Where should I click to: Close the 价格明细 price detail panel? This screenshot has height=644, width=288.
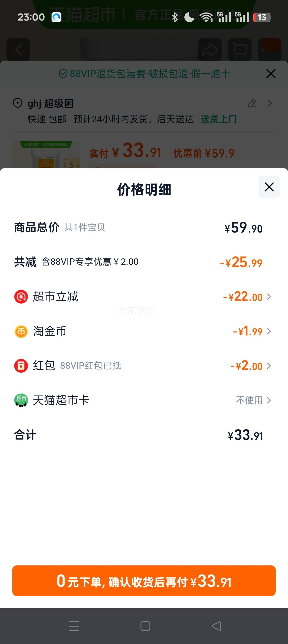(269, 187)
